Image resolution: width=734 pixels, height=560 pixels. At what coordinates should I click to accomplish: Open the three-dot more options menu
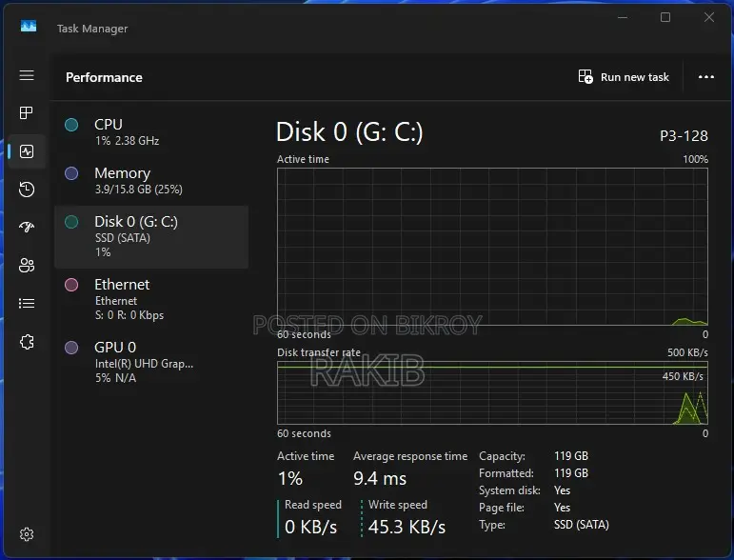tap(705, 77)
